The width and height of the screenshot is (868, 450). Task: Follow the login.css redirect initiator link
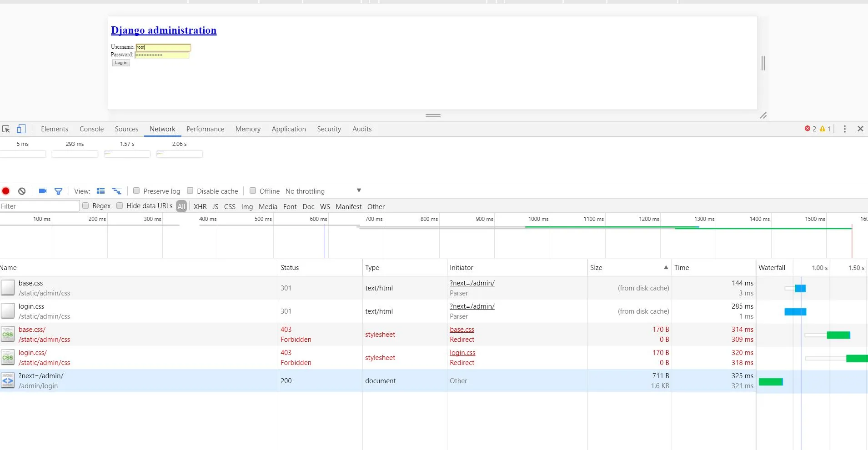462,353
